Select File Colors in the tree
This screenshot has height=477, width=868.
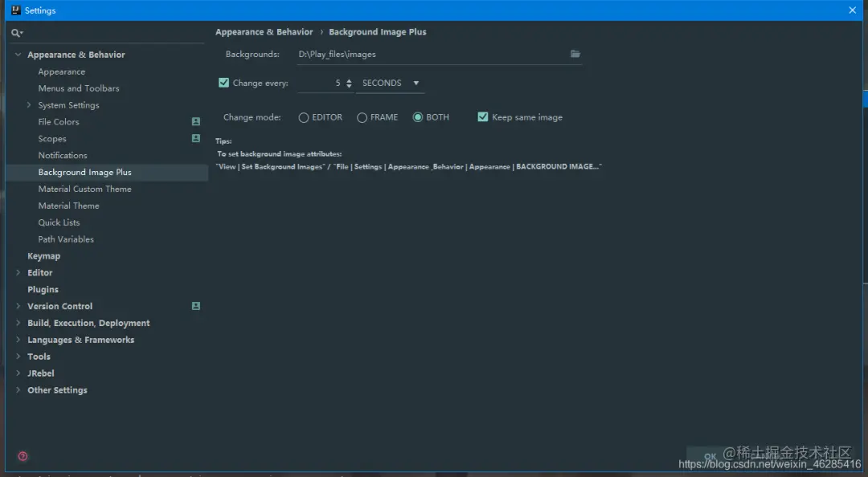click(x=59, y=122)
